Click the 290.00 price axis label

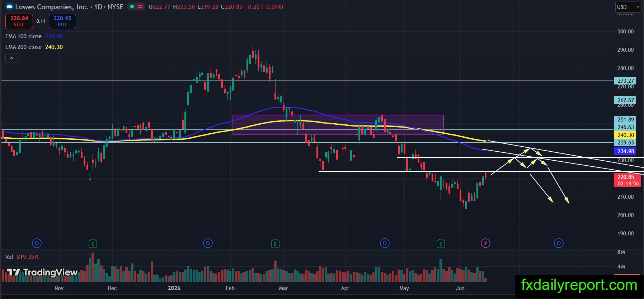625,50
